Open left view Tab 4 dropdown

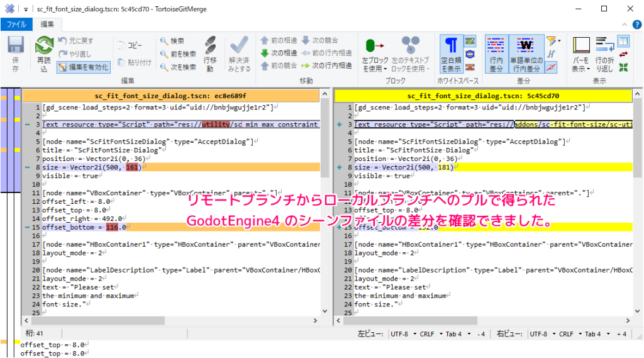tap(458, 333)
